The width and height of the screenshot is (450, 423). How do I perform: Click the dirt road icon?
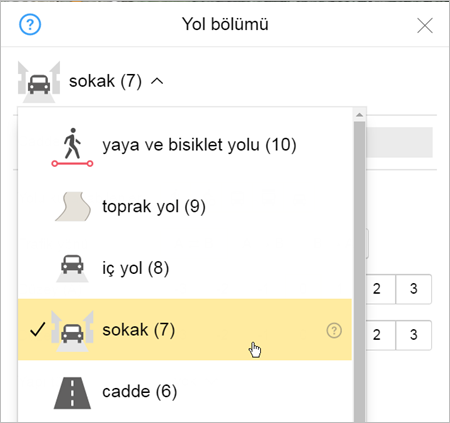(73, 206)
